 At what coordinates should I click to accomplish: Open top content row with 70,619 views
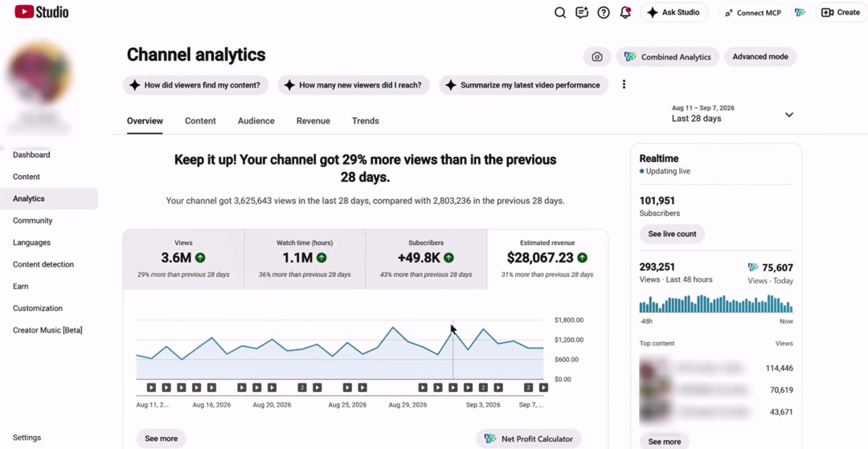coord(716,390)
